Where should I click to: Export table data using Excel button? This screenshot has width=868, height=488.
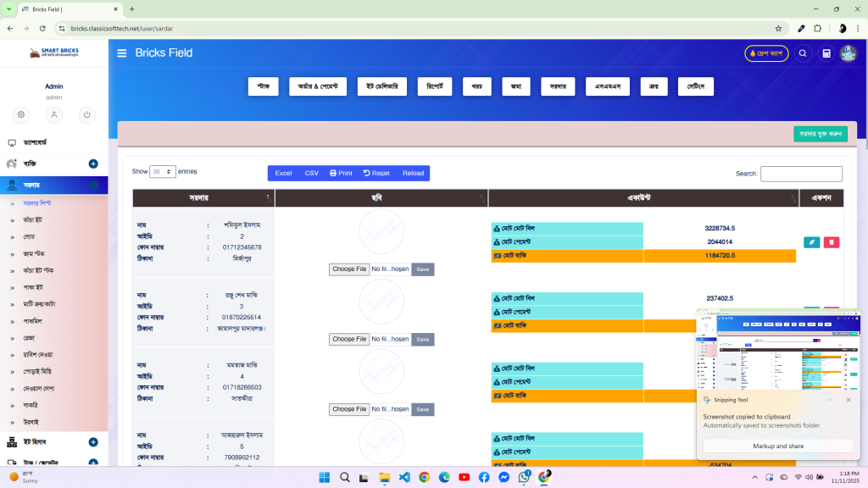[x=282, y=173]
